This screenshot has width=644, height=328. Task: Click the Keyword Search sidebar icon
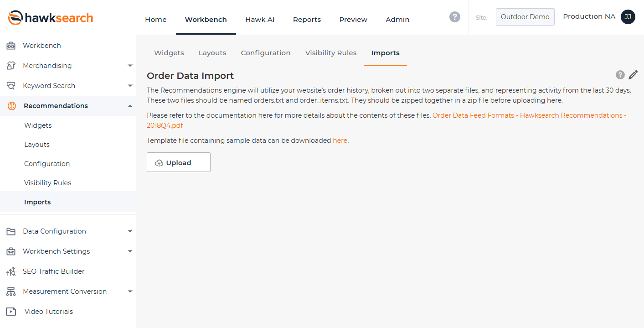11,86
